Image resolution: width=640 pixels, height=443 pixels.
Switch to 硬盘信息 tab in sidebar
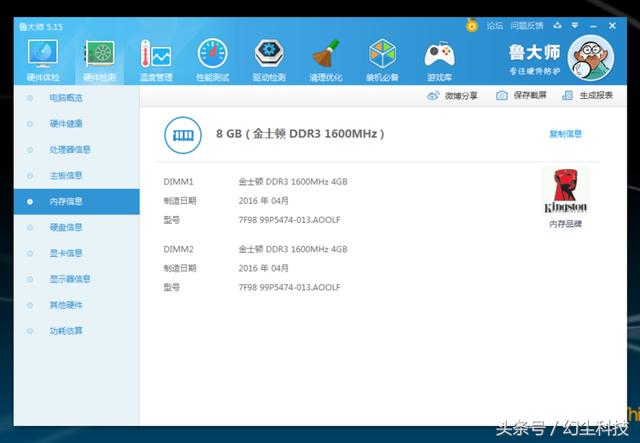click(66, 227)
